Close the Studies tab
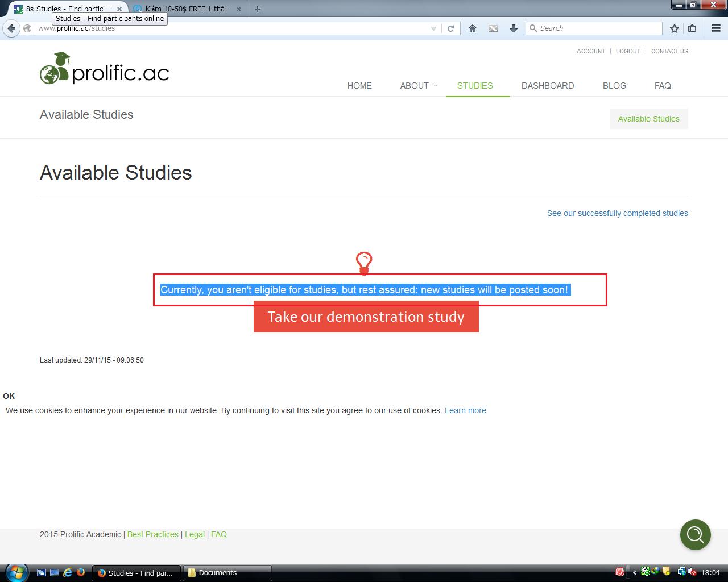Viewport: 728px width, 582px height. [119, 9]
